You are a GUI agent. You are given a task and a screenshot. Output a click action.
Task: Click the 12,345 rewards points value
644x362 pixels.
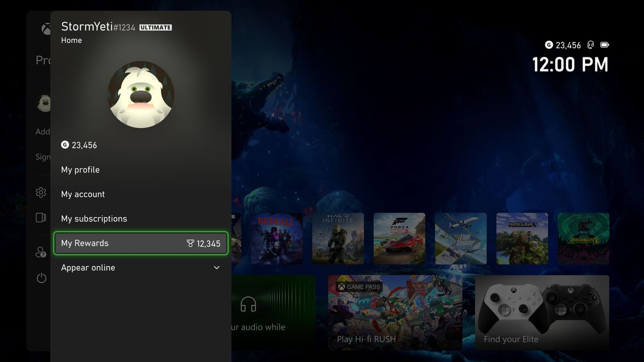click(x=208, y=244)
